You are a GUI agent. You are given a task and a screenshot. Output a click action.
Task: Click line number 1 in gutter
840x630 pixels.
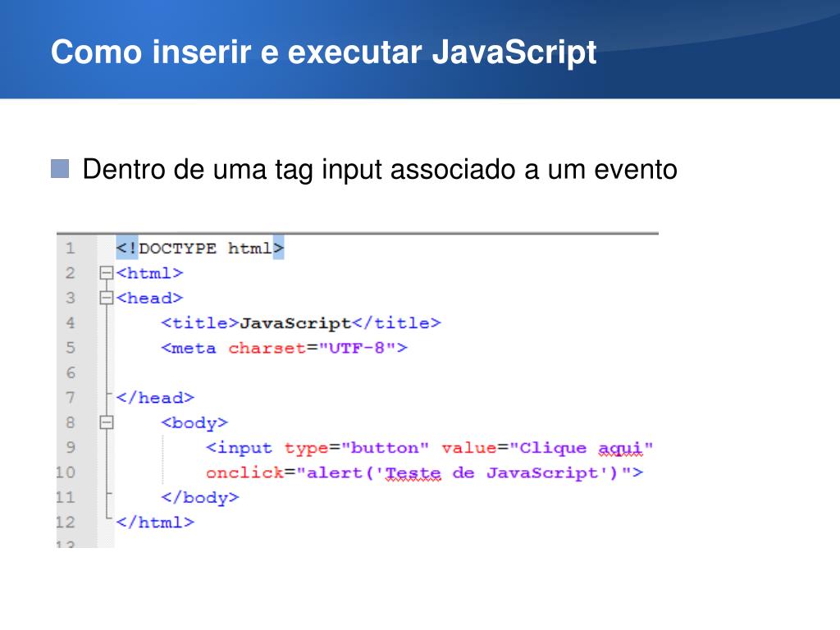click(x=71, y=248)
